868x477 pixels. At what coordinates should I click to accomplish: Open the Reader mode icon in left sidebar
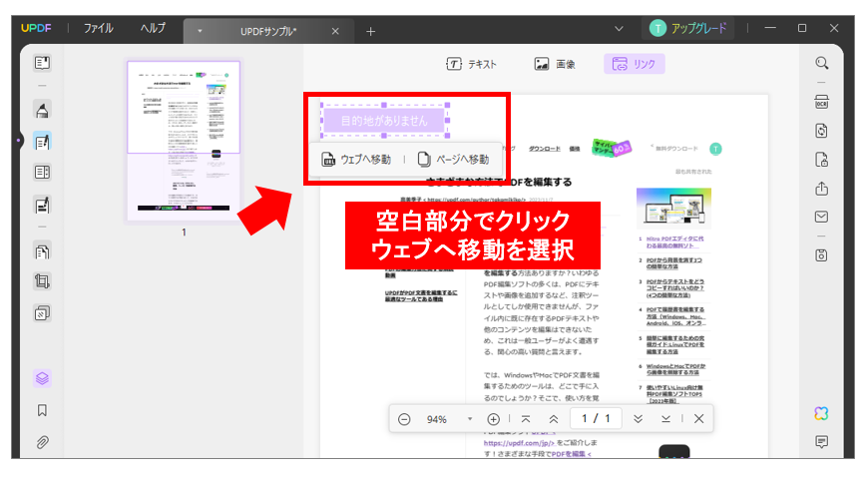[42, 63]
